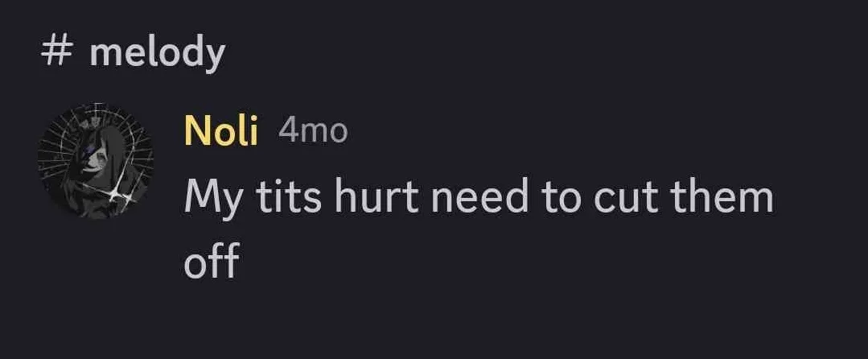This screenshot has width=868, height=359.
Task: Click the channel header "# melody"
Action: 133,53
